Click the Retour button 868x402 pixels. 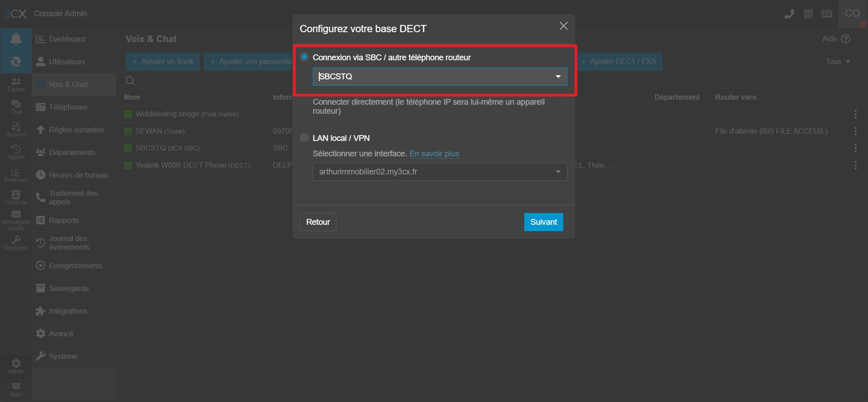318,222
